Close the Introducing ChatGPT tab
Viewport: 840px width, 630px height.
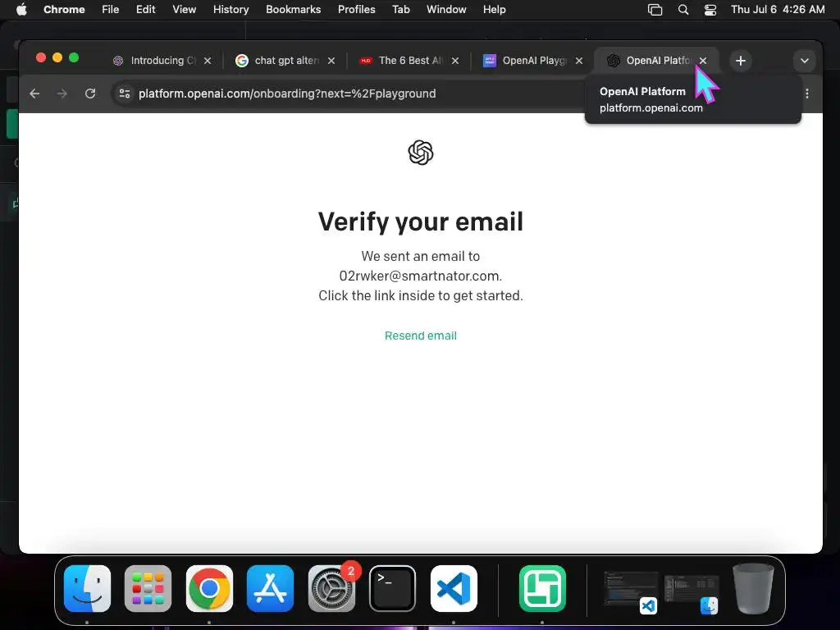click(x=208, y=61)
